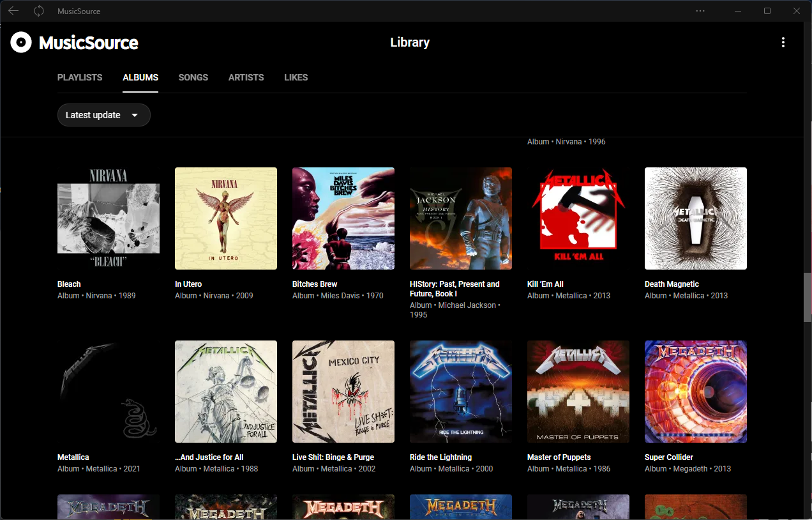The image size is (812, 520).
Task: Open Michael Jackson's HIStory album cover
Action: pyautogui.click(x=460, y=218)
